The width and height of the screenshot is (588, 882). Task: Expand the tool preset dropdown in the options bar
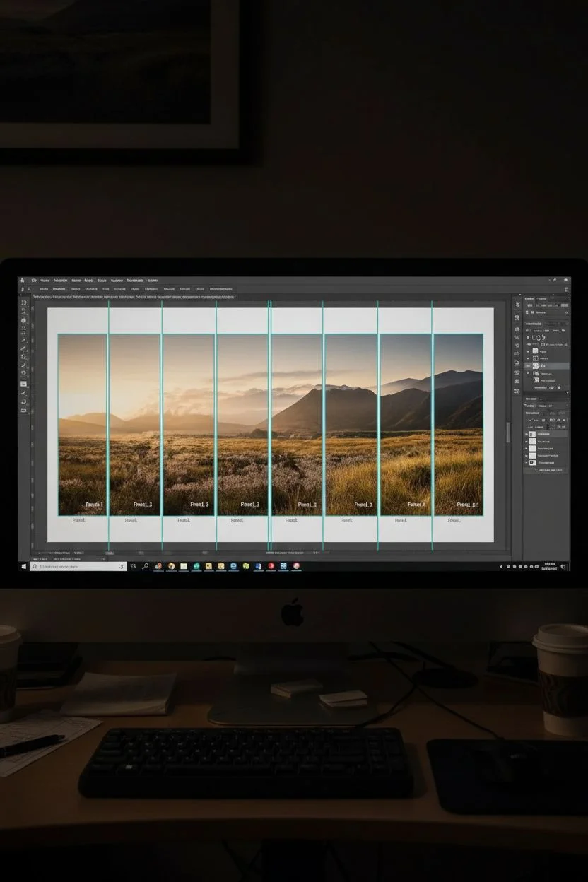pos(25,289)
